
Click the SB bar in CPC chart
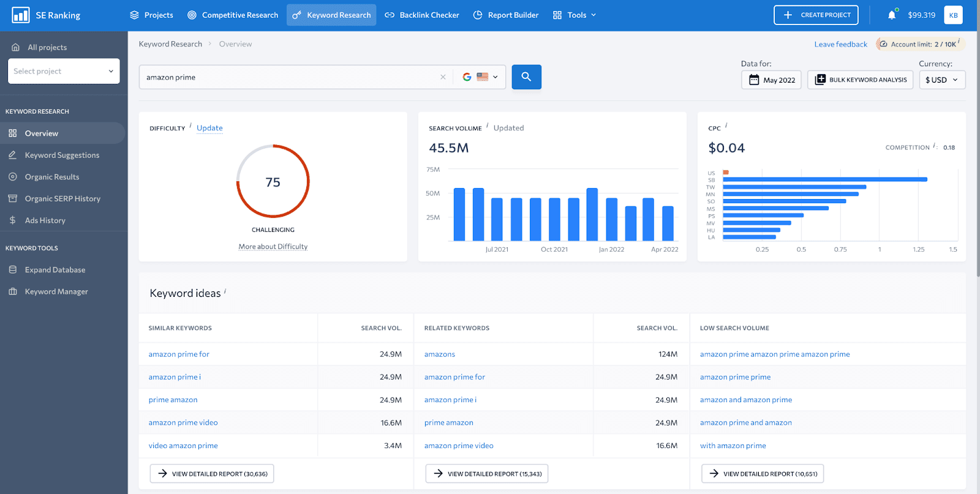825,179
